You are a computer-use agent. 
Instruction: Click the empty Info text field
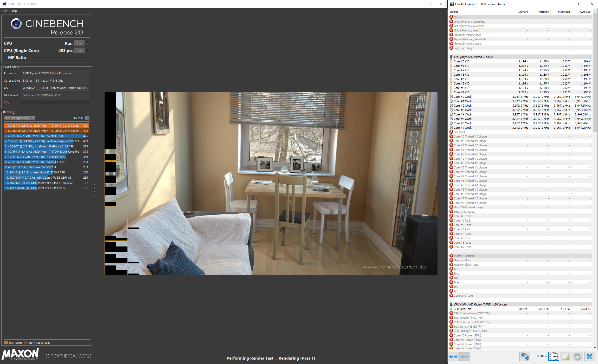[x=55, y=102]
